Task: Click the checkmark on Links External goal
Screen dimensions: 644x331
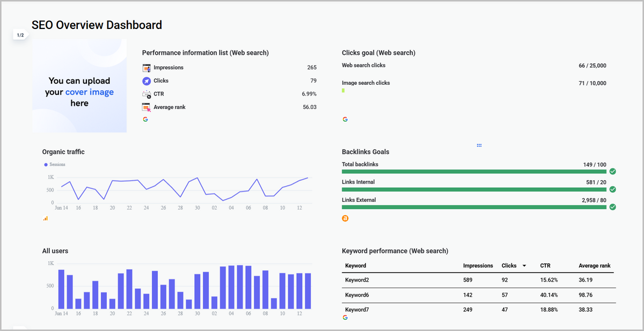Action: (x=612, y=207)
